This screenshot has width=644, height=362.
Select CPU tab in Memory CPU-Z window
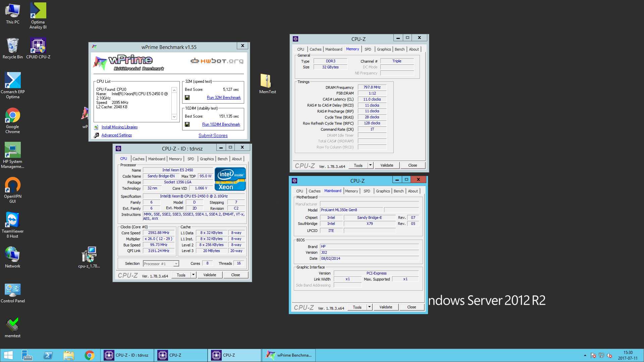coord(301,49)
